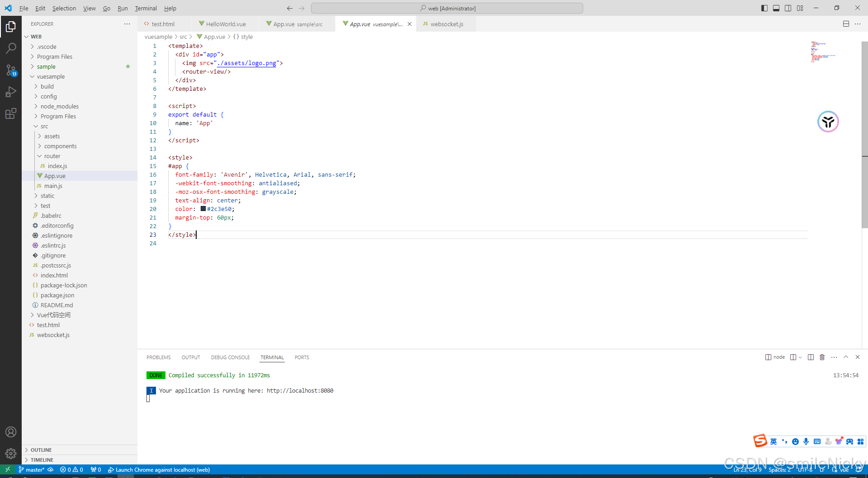This screenshot has width=868, height=478.
Task: Click the Customize Layout icon
Action: pos(800,8)
